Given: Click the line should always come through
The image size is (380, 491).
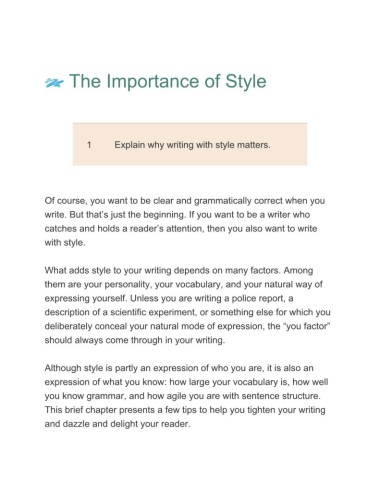Looking at the screenshot, I should [x=135, y=340].
